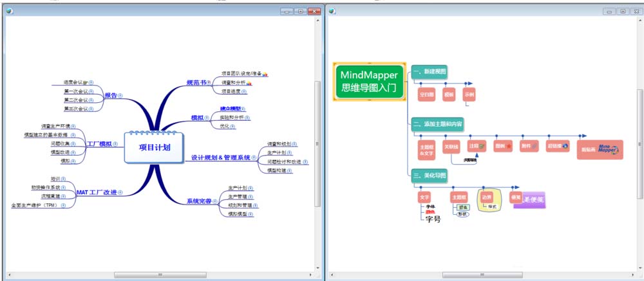Click the globe icon on 超链接 node

565,147
